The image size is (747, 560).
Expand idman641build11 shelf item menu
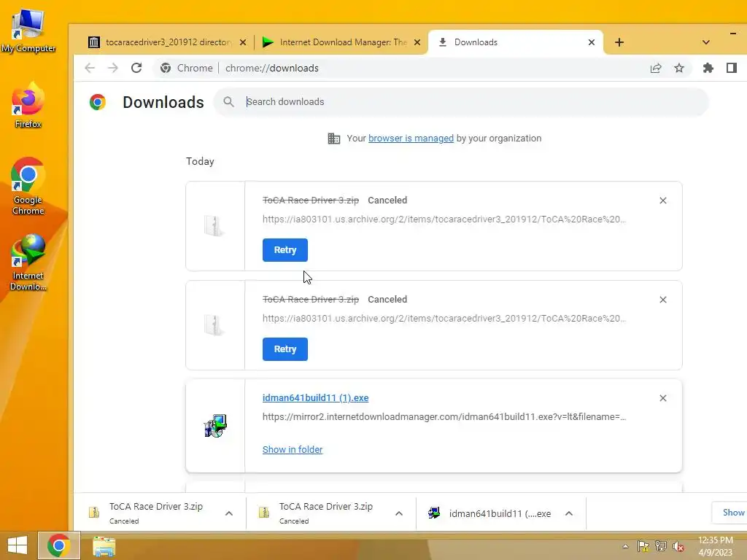point(569,513)
